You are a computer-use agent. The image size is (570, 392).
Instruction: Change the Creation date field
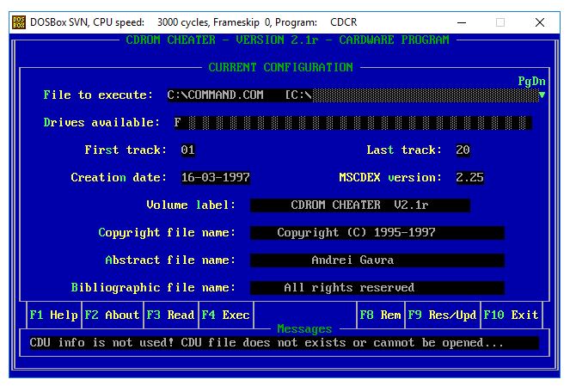click(x=216, y=178)
